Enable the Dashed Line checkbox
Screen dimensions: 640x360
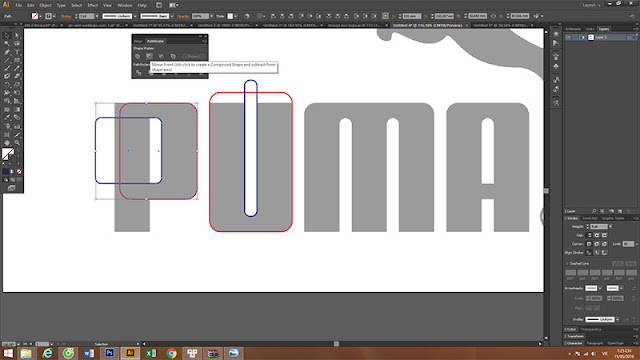pos(567,263)
